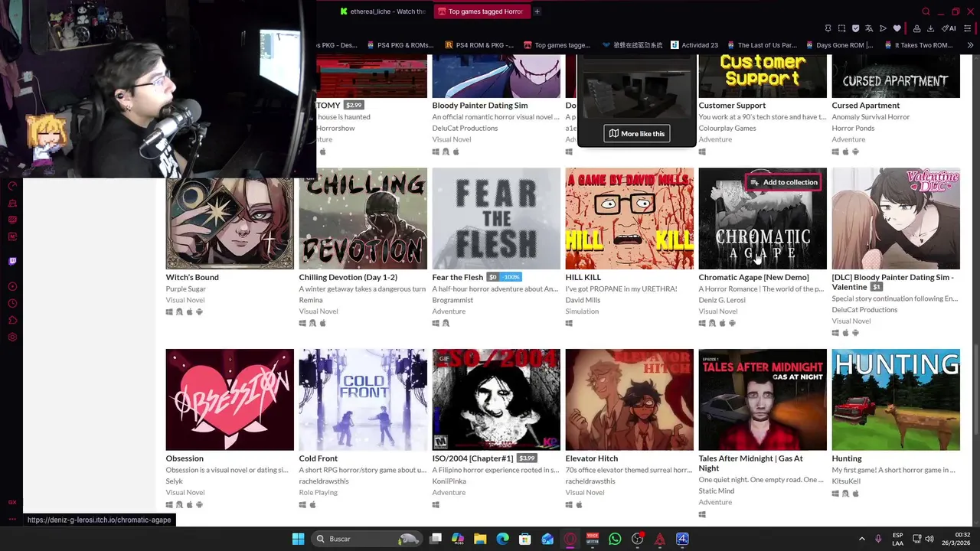
Task: Launch Microsoft Edge from taskbar
Action: pyautogui.click(x=502, y=539)
